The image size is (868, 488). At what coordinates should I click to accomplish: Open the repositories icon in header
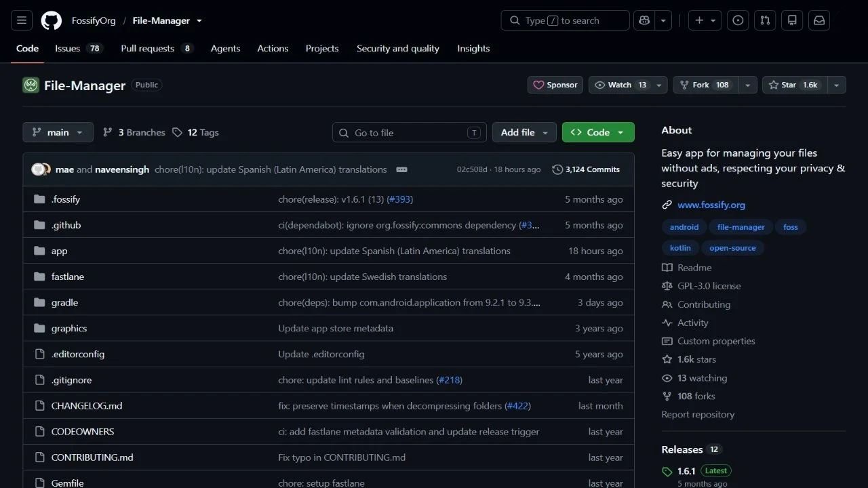(x=792, y=20)
